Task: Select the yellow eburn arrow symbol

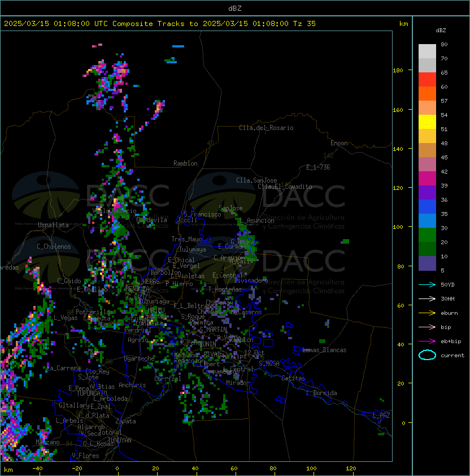Action: coord(427,313)
